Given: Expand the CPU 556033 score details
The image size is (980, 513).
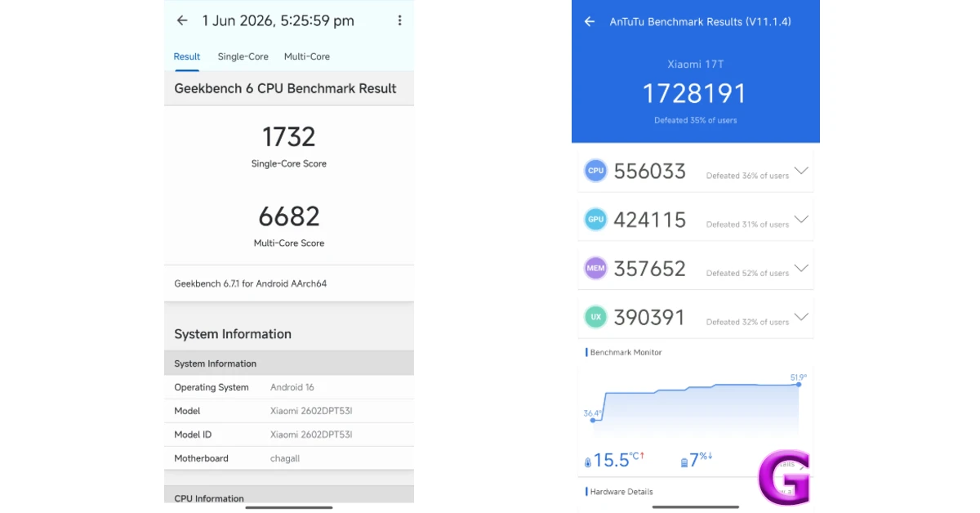Looking at the screenshot, I should [801, 171].
